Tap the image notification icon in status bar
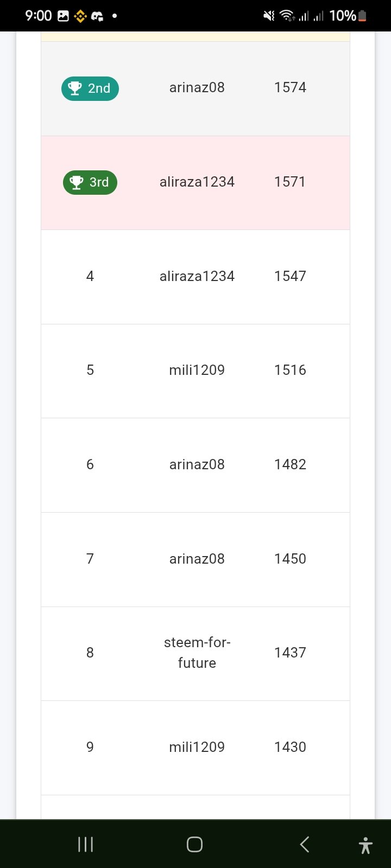This screenshot has width=391, height=868. coord(64,16)
